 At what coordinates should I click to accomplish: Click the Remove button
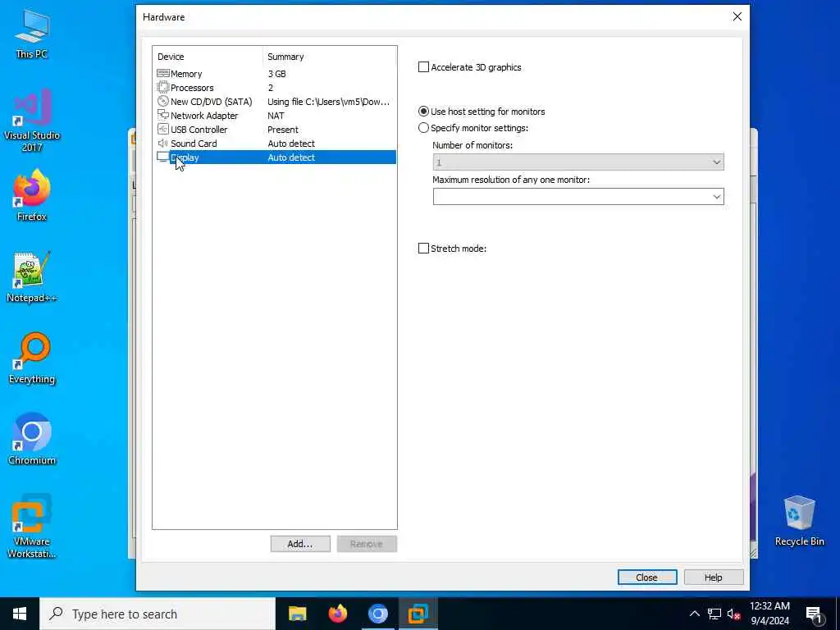[367, 544]
